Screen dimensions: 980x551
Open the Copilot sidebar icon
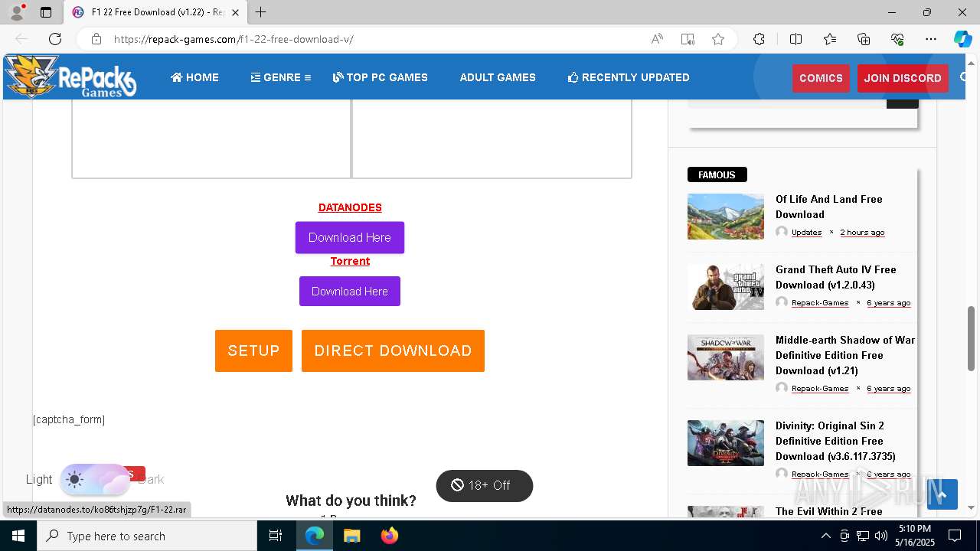962,39
